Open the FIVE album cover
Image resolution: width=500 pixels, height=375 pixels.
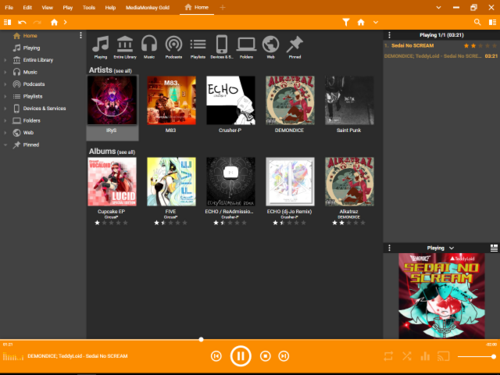pyautogui.click(x=171, y=182)
